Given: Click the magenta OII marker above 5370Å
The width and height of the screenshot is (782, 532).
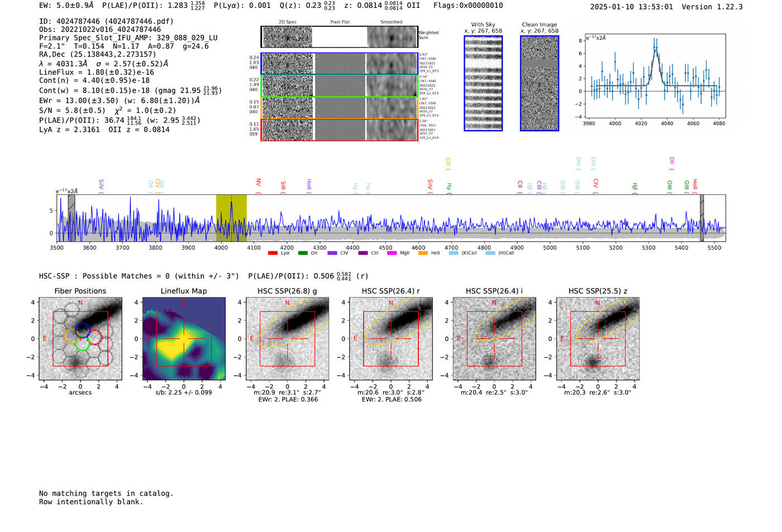Looking at the screenshot, I should pyautogui.click(x=672, y=164).
